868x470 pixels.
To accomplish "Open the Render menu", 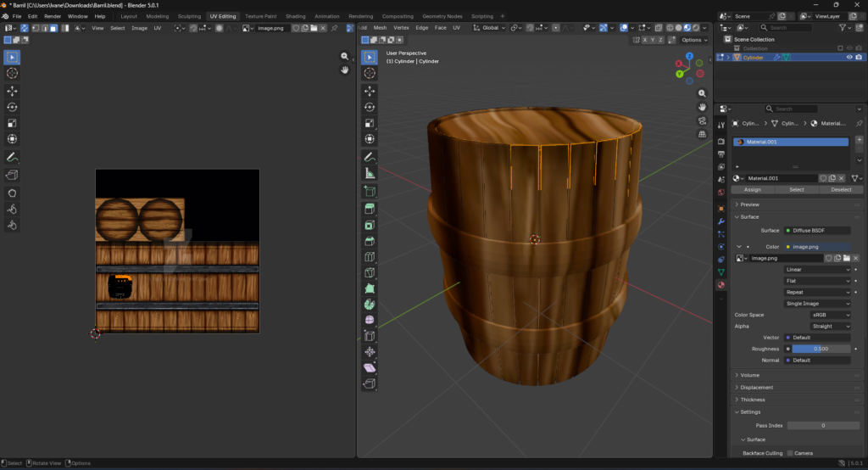I will [53, 16].
